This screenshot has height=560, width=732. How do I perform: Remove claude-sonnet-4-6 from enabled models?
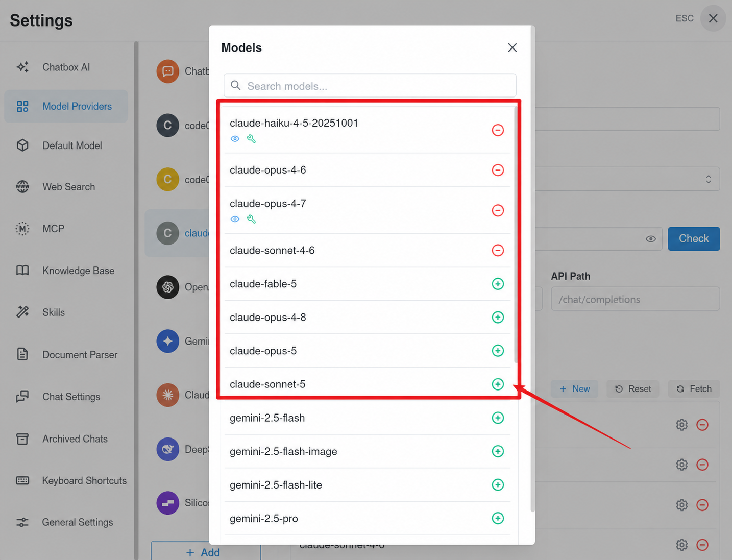click(498, 250)
